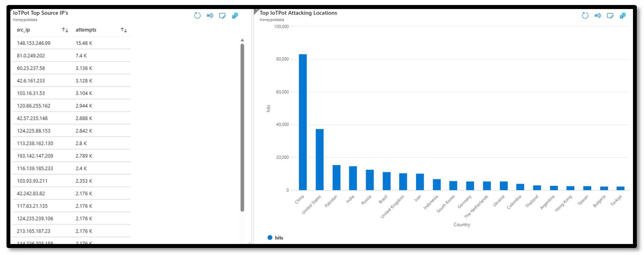Select IP address 42.6.161.233 in the table

click(x=31, y=80)
